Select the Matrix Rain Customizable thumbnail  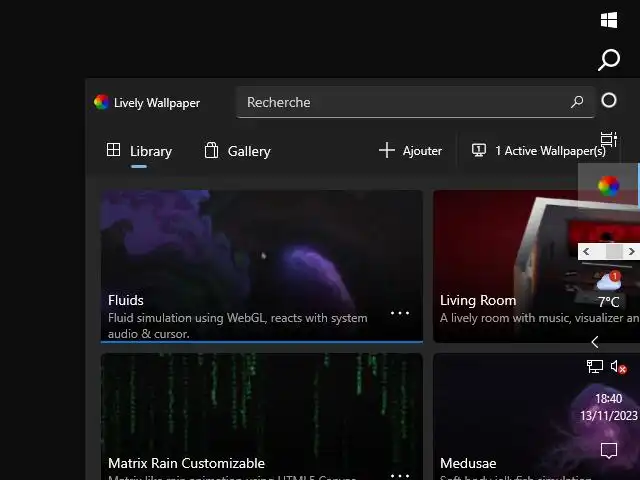(262, 416)
